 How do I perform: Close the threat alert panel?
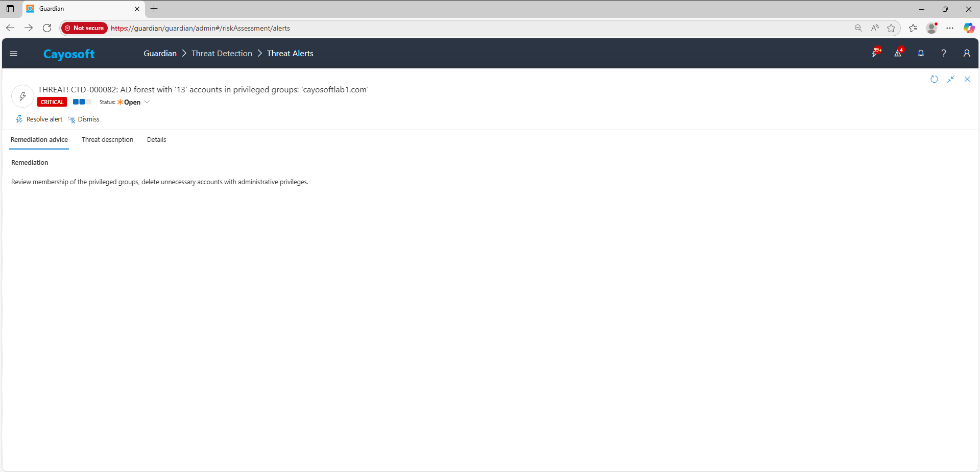(967, 79)
